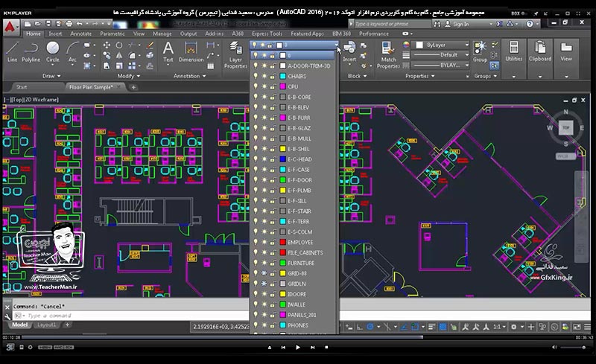Viewport: 596px width, 364px height.
Task: Collapse the layer dropdown arrow
Action: (x=336, y=45)
